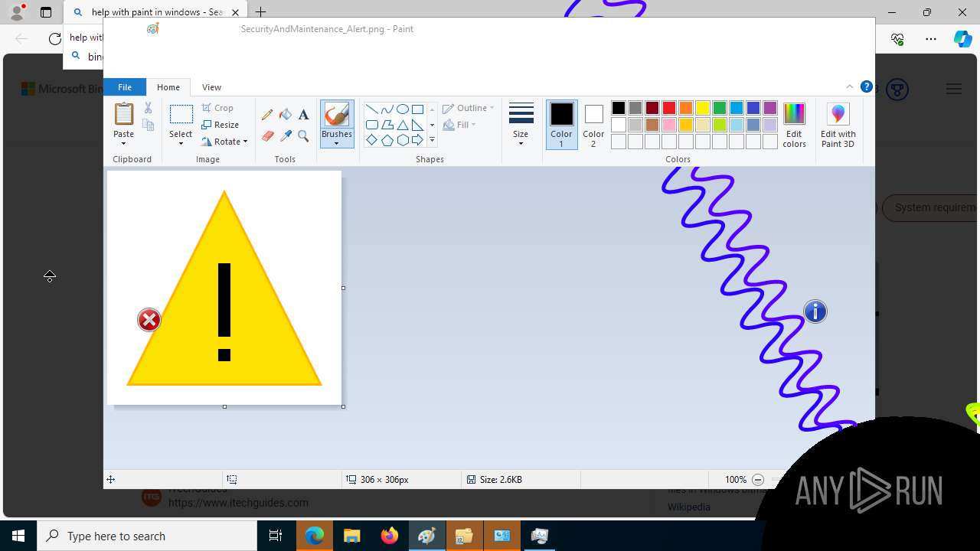Choose the Rounded rectangle shape
This screenshot has width=980, height=551.
371,125
